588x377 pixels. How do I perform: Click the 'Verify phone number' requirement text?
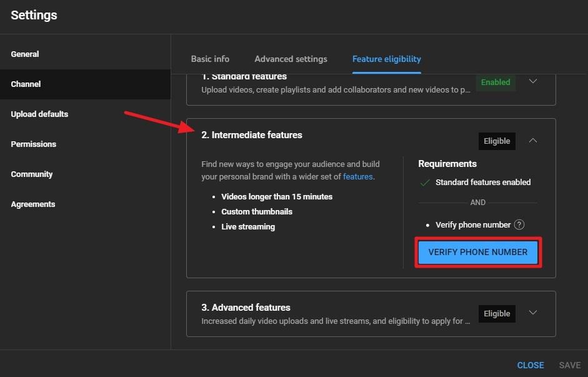coord(473,224)
